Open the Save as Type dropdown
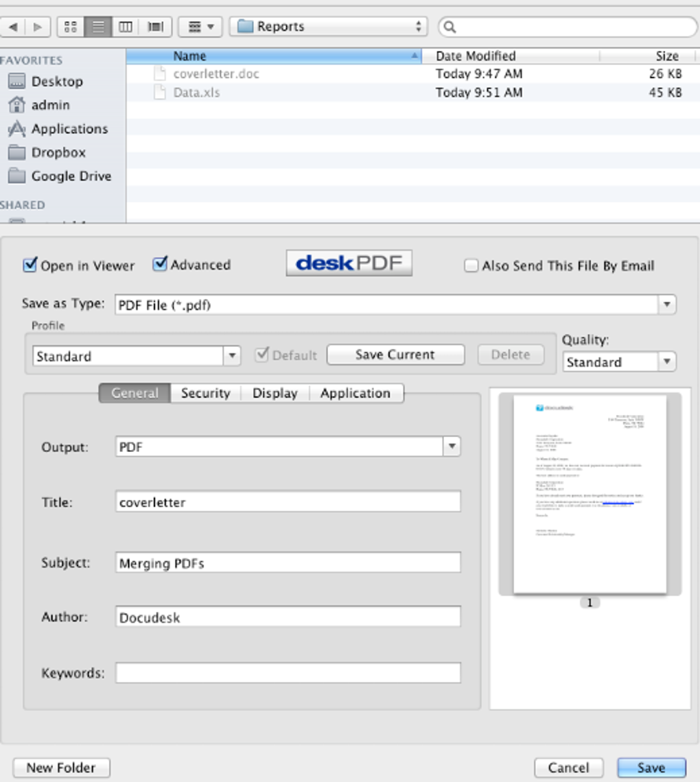700x782 pixels. click(x=666, y=305)
